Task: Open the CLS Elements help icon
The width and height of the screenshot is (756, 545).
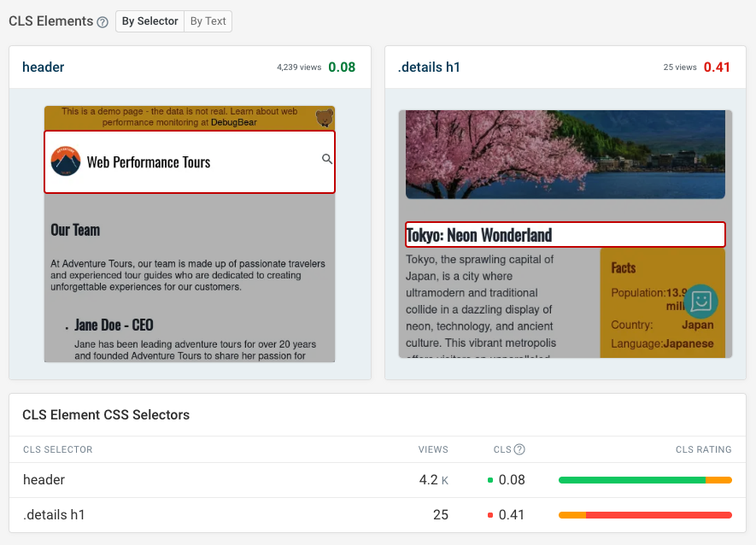Action: [x=103, y=22]
